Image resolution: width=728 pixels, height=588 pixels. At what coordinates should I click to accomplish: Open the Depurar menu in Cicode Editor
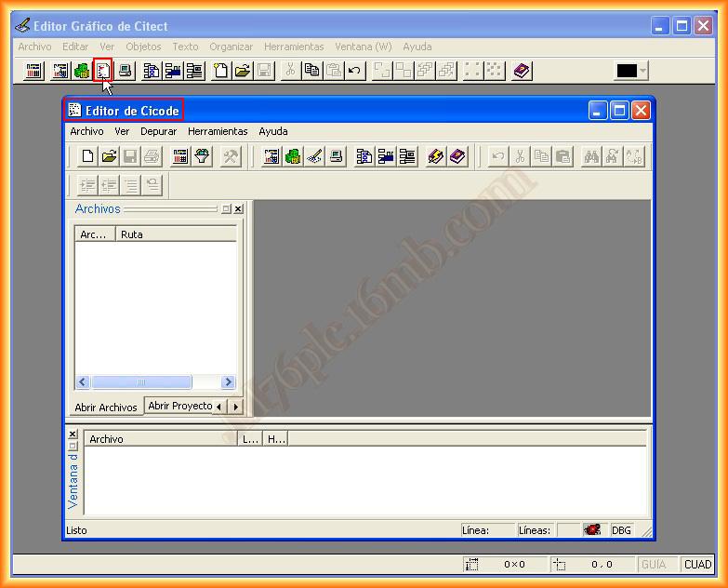158,131
